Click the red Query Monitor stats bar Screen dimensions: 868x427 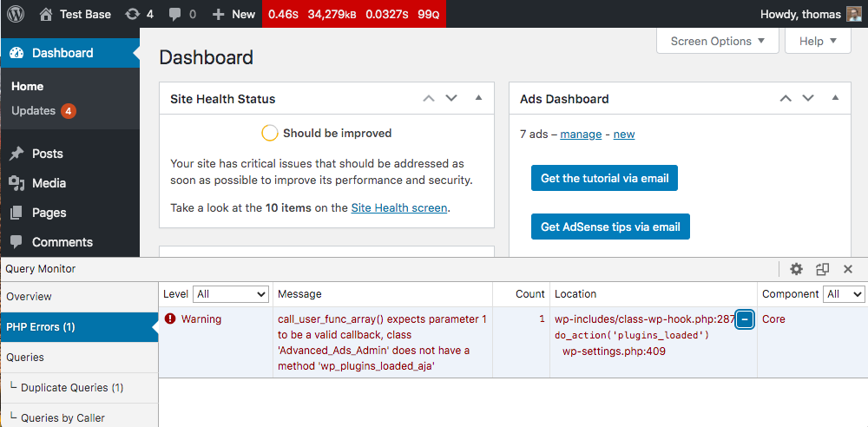tap(353, 14)
